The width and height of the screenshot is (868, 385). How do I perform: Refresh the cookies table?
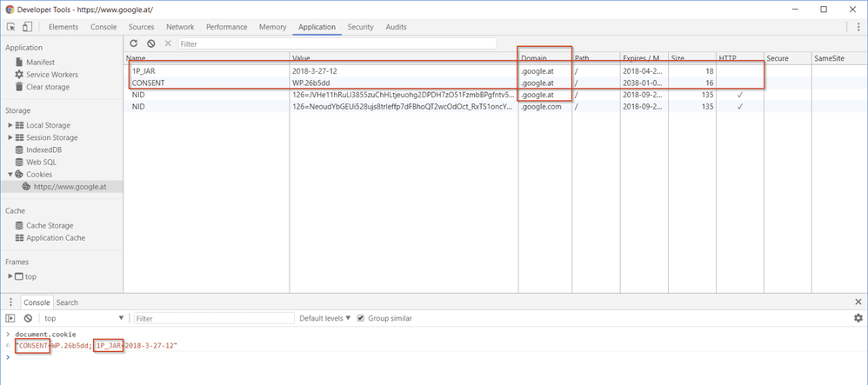[134, 43]
